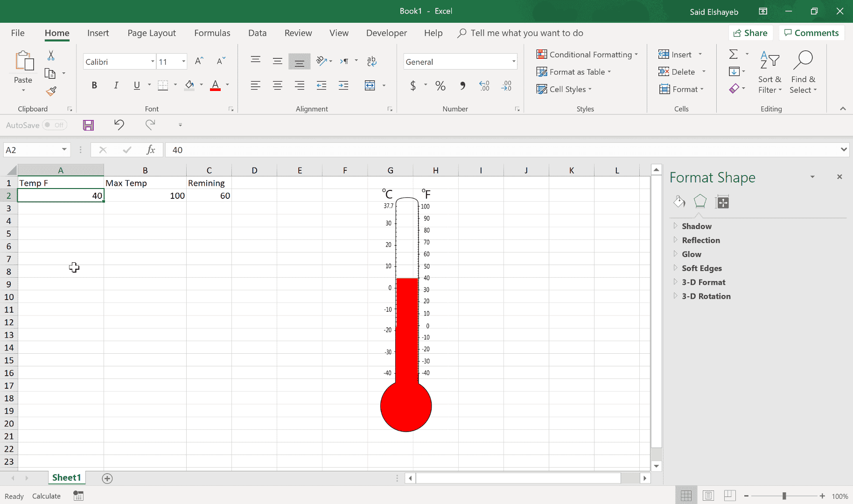Image resolution: width=853 pixels, height=504 pixels.
Task: Center cell text horizontally
Action: tap(277, 85)
